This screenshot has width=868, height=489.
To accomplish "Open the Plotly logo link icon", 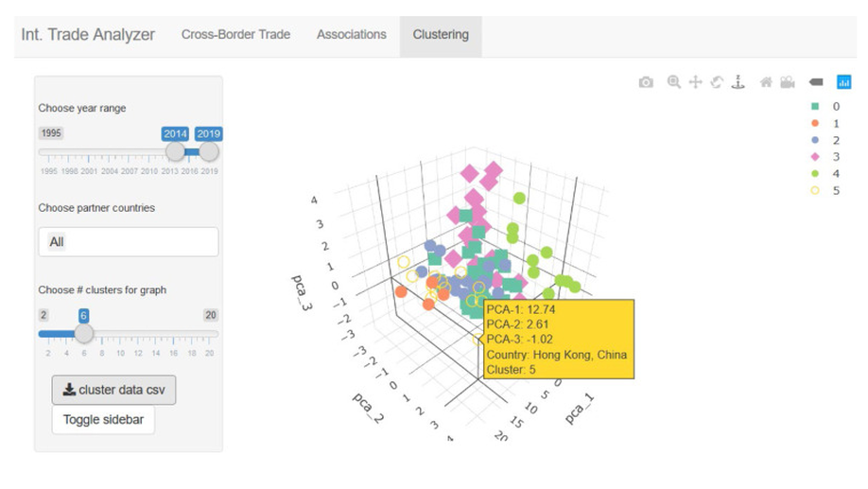I will 843,82.
